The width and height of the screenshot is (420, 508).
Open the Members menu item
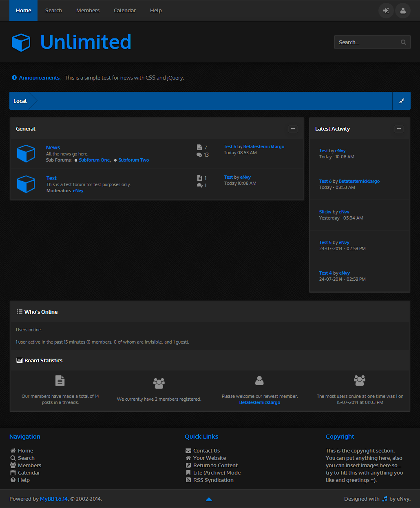tap(88, 11)
